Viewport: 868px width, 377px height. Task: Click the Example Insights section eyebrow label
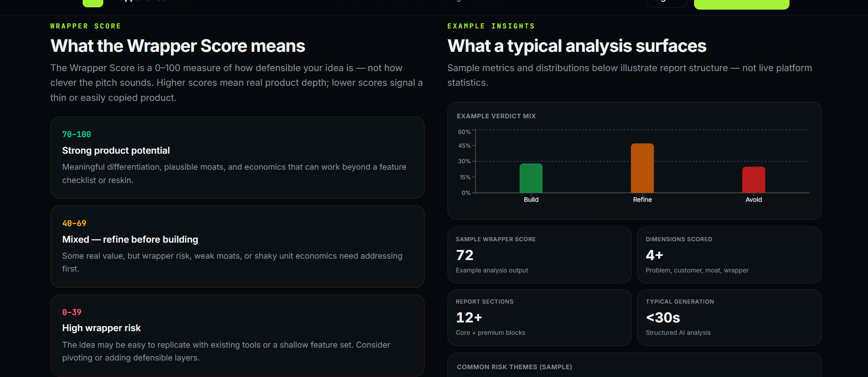tap(491, 26)
